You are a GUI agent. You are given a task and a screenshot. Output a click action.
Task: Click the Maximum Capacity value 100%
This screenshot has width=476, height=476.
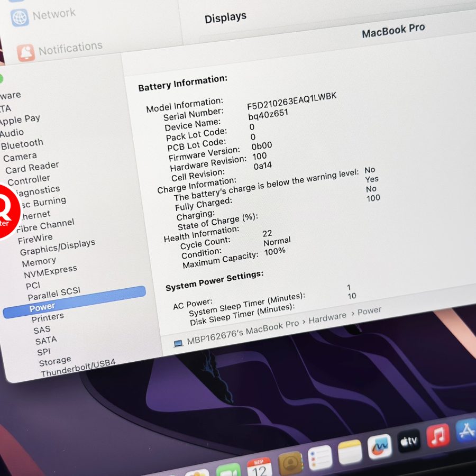[x=275, y=252]
